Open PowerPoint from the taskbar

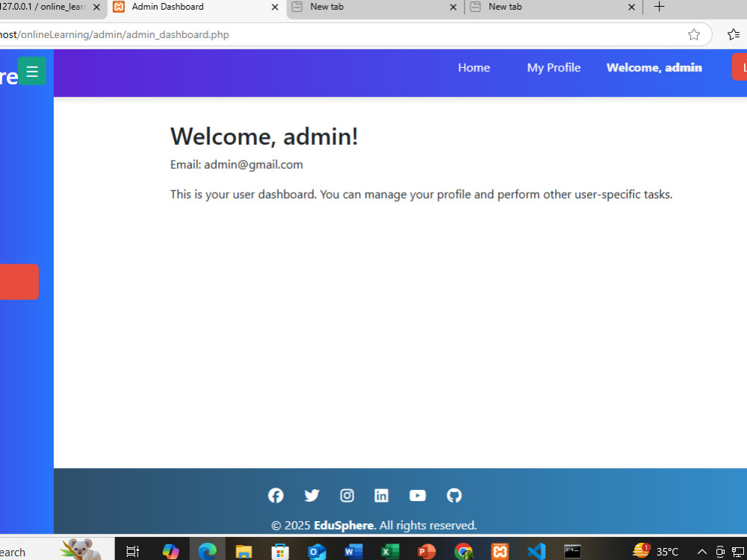[427, 552]
